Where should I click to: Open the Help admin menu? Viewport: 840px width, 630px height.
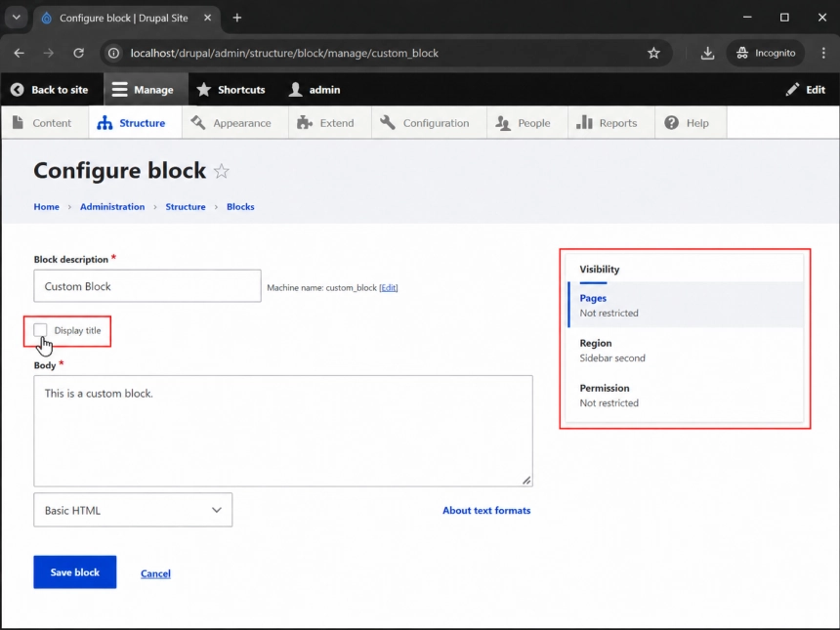click(x=691, y=123)
